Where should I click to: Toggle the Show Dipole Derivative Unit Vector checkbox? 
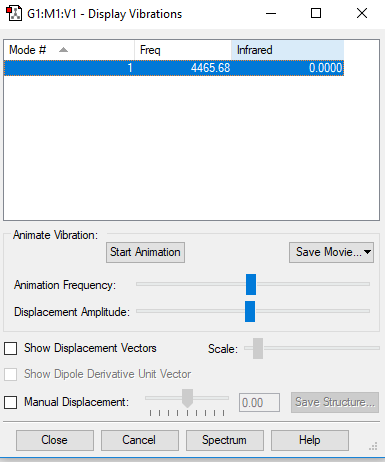point(11,374)
